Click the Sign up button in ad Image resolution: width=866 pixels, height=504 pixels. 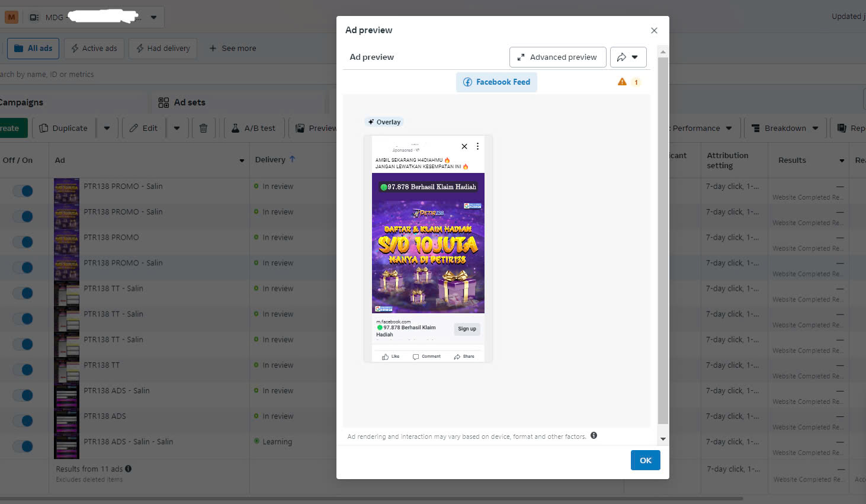[x=467, y=329]
